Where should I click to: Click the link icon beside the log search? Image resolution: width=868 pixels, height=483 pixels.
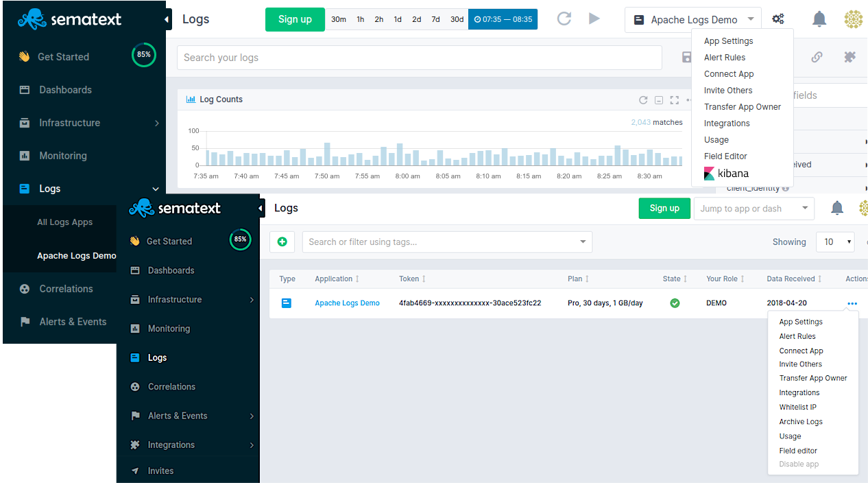point(817,58)
